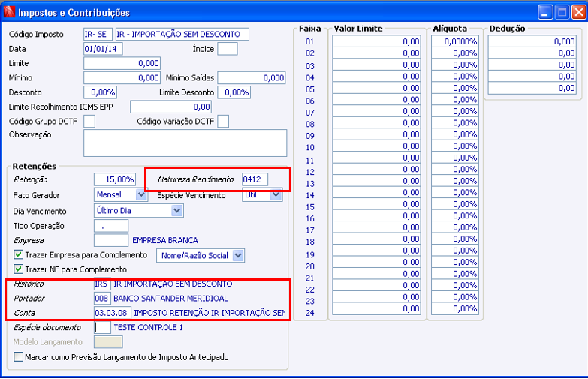Click the text IR IMPORTAÇÃO SEM DESCONTO in Histórico
The image size is (588, 379).
[x=173, y=284]
